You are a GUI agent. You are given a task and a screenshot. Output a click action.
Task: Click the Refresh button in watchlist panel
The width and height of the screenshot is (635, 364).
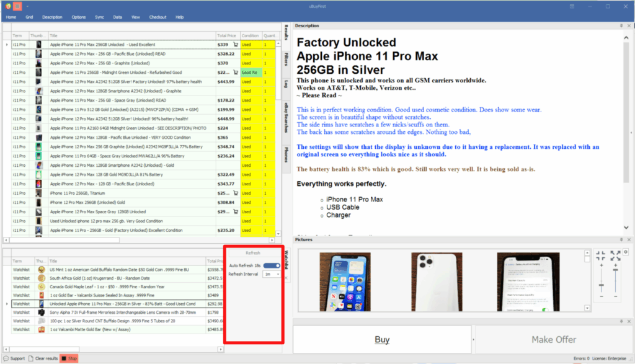pos(253,253)
